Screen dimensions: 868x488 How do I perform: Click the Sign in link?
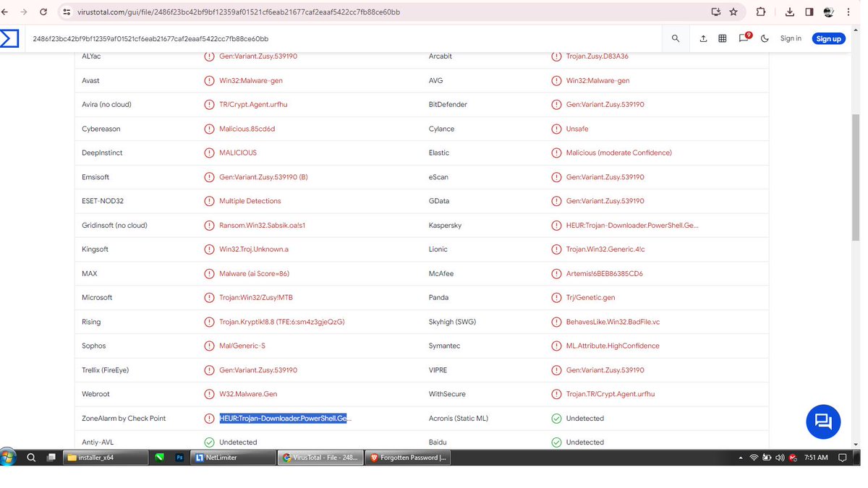[x=791, y=39]
